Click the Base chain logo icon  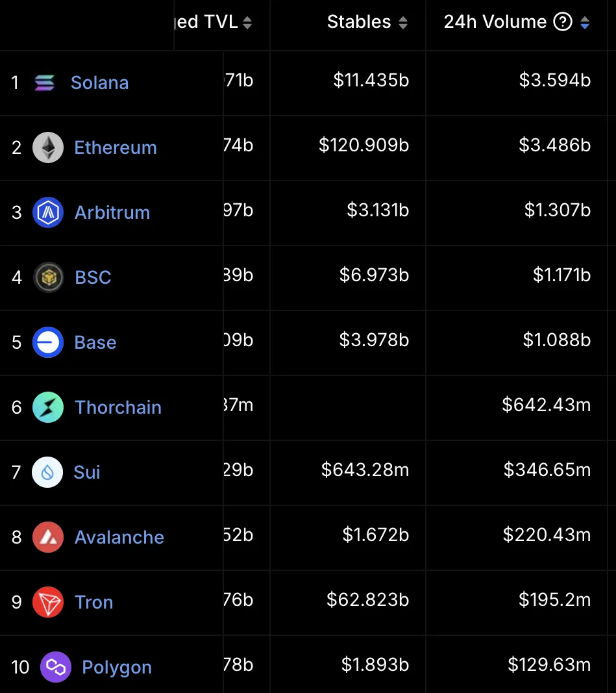[48, 342]
